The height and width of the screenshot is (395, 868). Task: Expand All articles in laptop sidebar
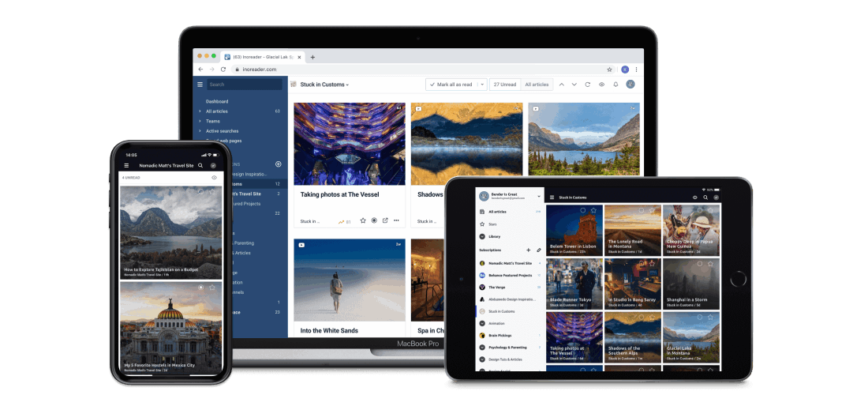(200, 111)
